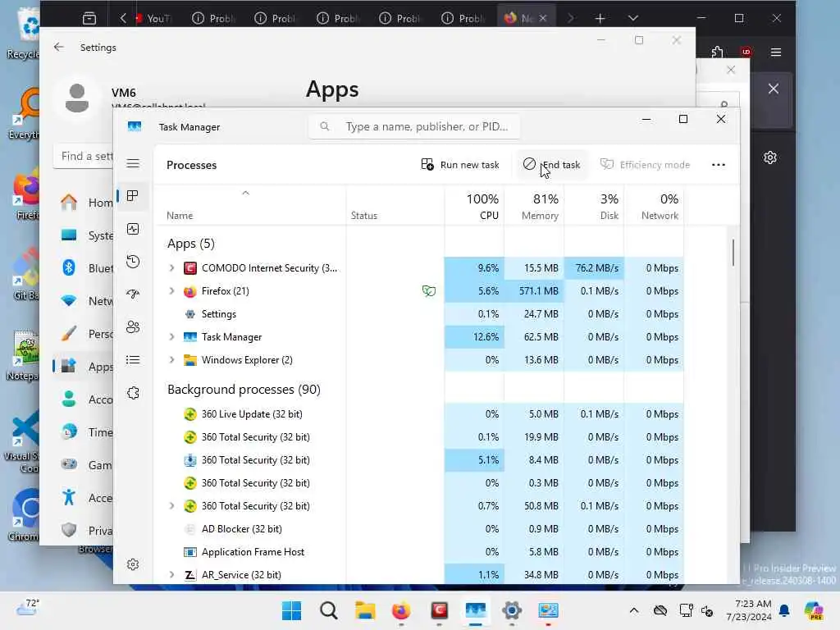Open Users icon in Task Manager sidebar
840x630 pixels.
coord(133,326)
